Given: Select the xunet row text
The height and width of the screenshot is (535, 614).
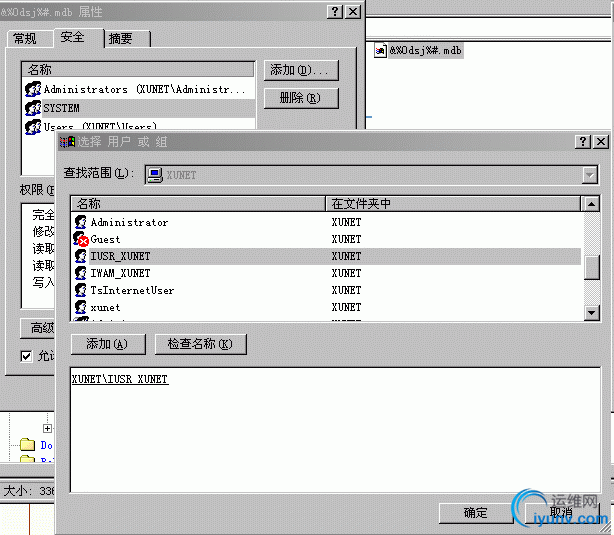Looking at the screenshot, I should [x=105, y=307].
